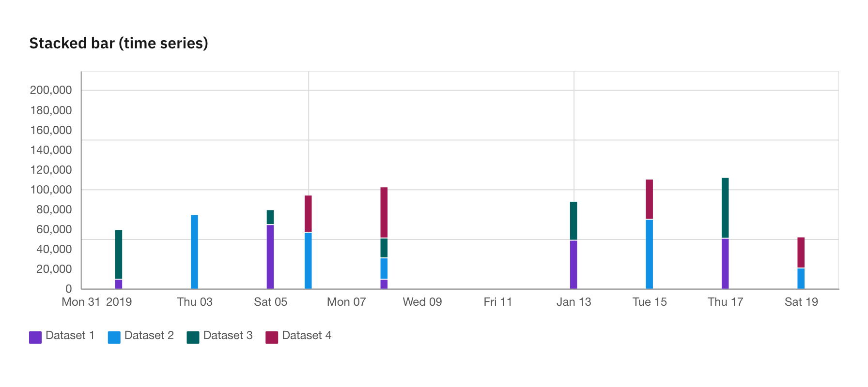Select the magenta segment on the Tue 15 bar

tap(650, 199)
